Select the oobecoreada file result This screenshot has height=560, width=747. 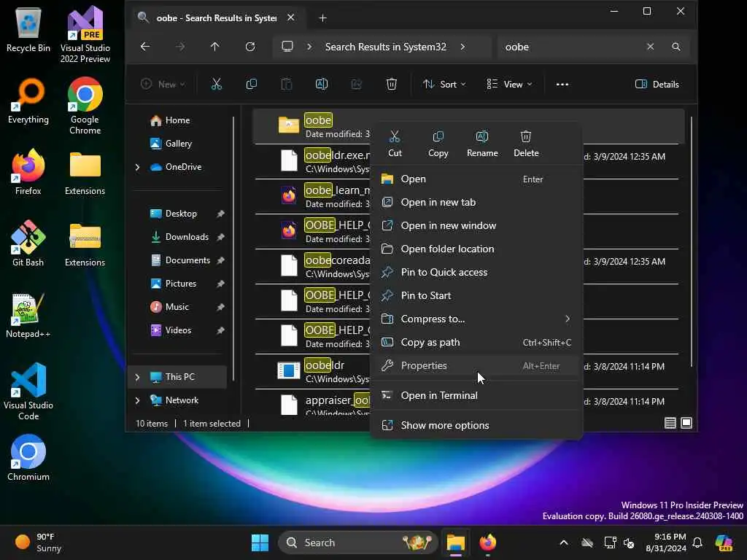(312, 267)
